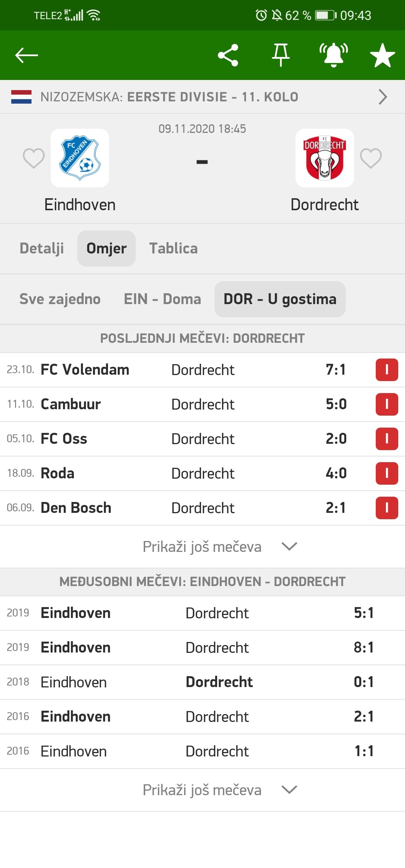Open the FC Volendam 7:1 match
This screenshot has height=868, width=405.
(187, 370)
